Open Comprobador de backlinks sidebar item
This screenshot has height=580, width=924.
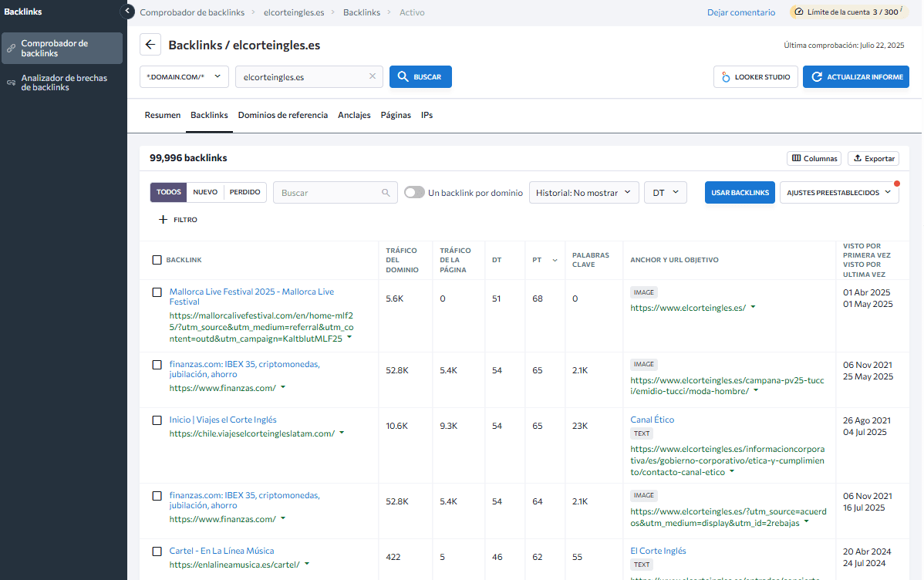62,49
